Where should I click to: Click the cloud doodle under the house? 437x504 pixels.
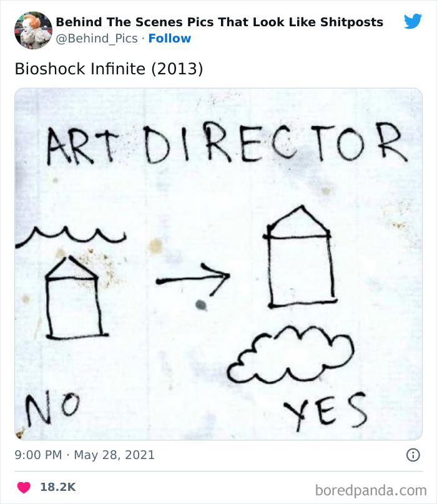click(x=290, y=355)
